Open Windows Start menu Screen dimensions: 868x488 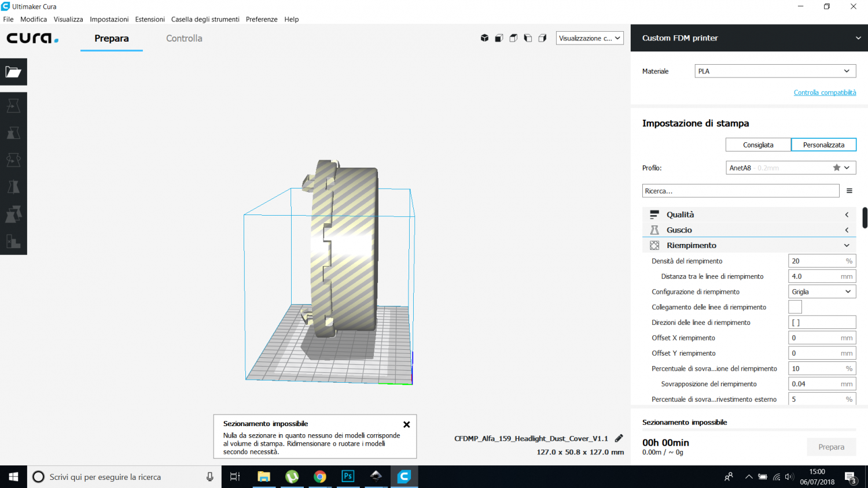13,477
